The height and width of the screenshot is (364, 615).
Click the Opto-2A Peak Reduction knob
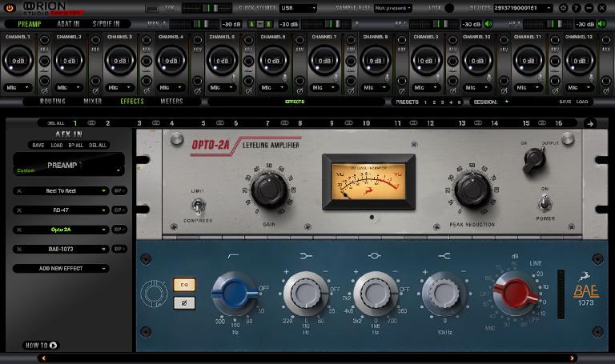click(472, 190)
